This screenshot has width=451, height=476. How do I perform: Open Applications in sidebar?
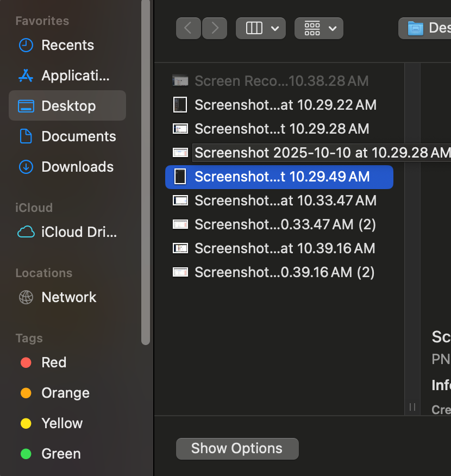click(x=75, y=76)
